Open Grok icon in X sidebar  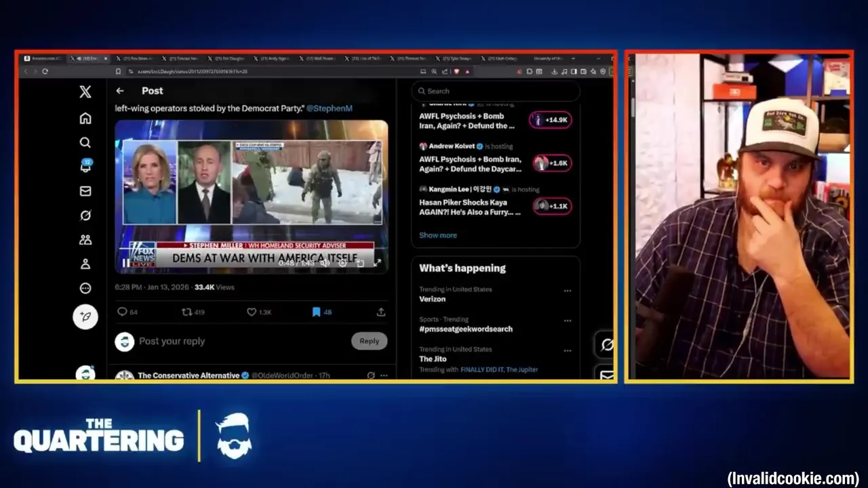[85, 216]
